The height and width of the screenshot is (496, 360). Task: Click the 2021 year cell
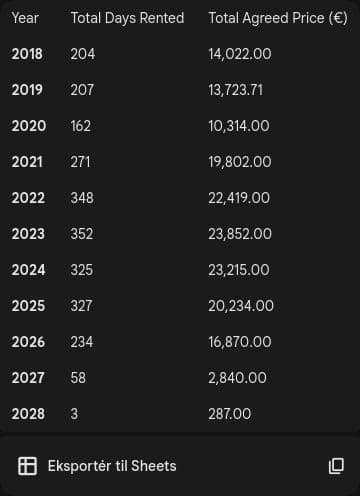coord(27,162)
